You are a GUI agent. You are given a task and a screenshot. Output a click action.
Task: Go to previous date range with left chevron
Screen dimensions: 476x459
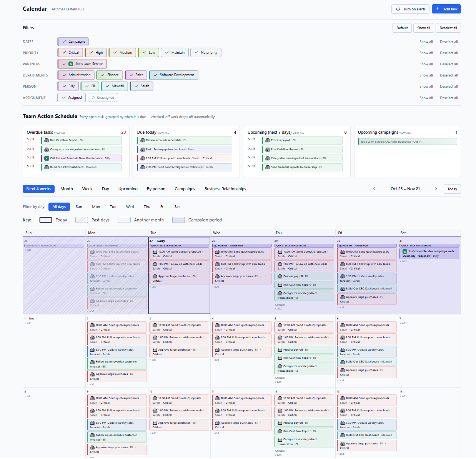[374, 189]
